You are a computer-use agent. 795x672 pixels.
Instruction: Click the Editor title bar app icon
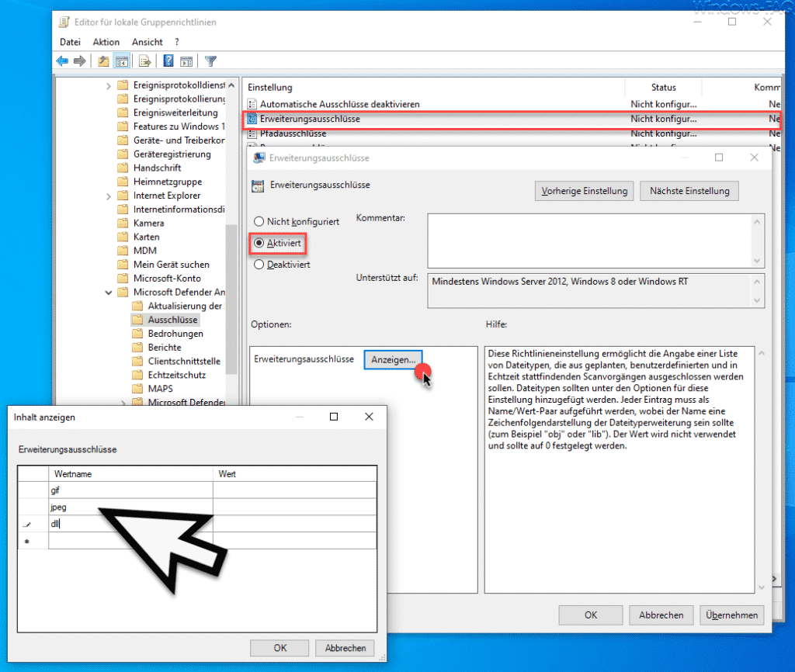pos(64,22)
